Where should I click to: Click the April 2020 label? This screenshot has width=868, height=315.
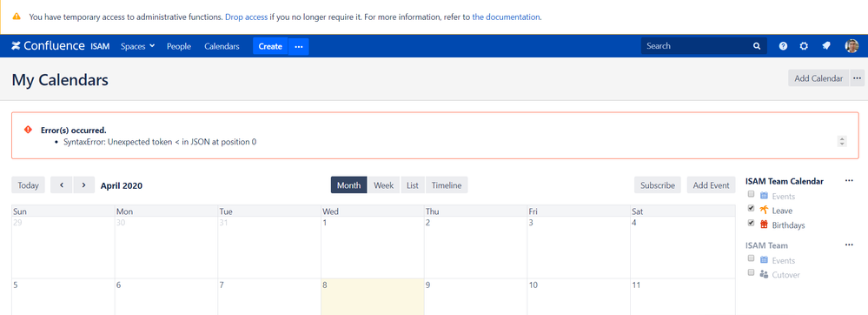pyautogui.click(x=122, y=186)
